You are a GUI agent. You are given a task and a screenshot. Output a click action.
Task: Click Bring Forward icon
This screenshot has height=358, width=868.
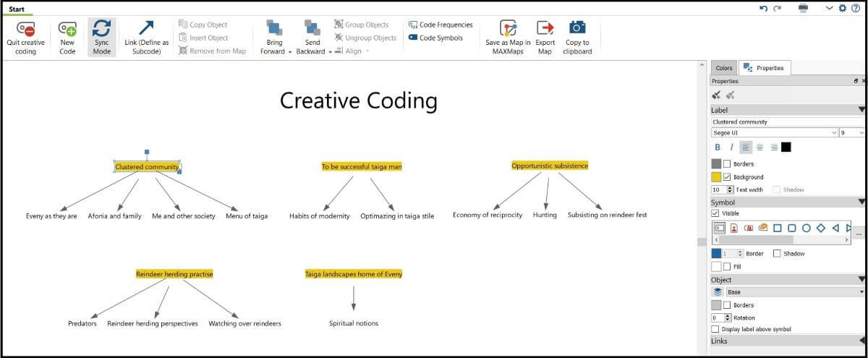[274, 28]
